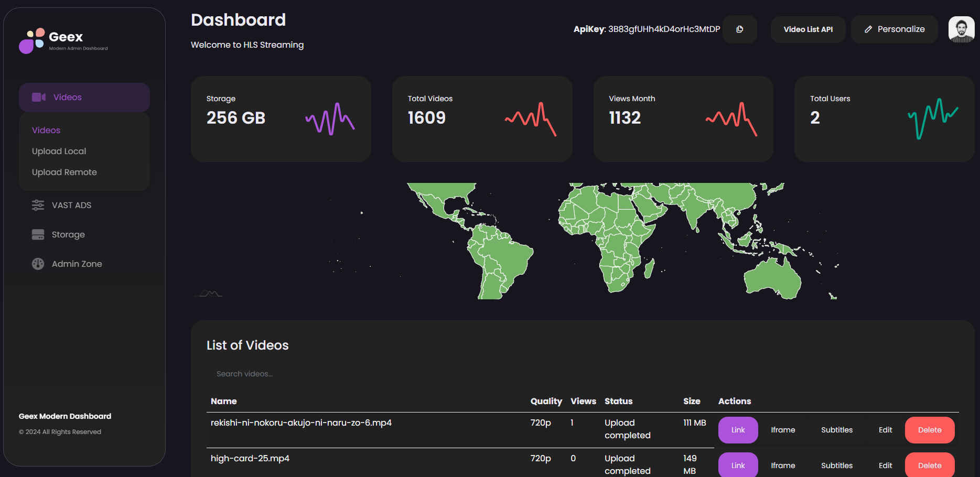
Task: Click the Personalize button
Action: (x=894, y=29)
